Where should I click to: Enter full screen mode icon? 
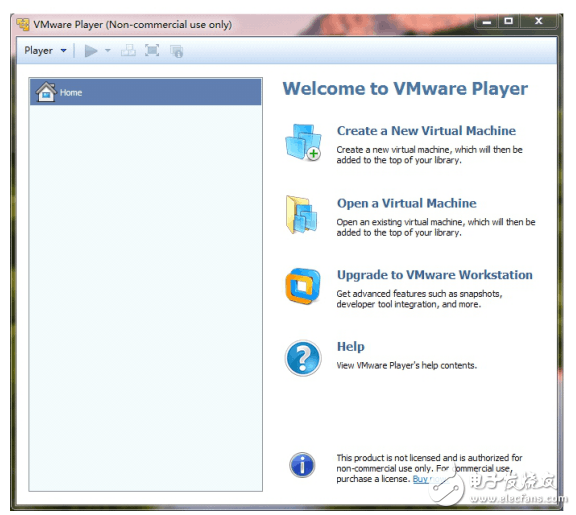152,50
